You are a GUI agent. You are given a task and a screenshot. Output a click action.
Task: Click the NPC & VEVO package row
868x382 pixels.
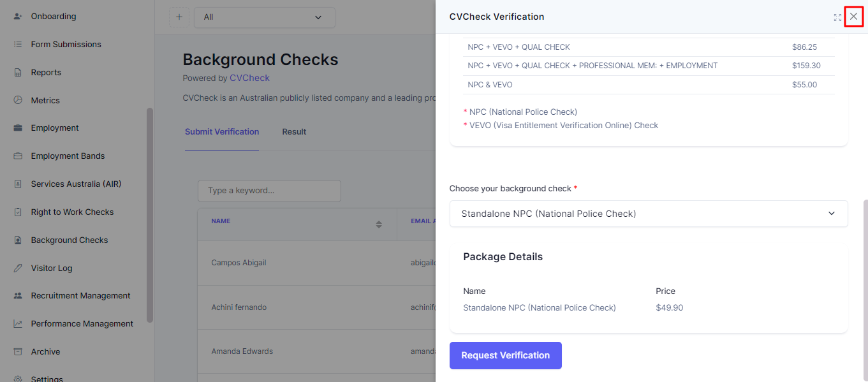649,85
